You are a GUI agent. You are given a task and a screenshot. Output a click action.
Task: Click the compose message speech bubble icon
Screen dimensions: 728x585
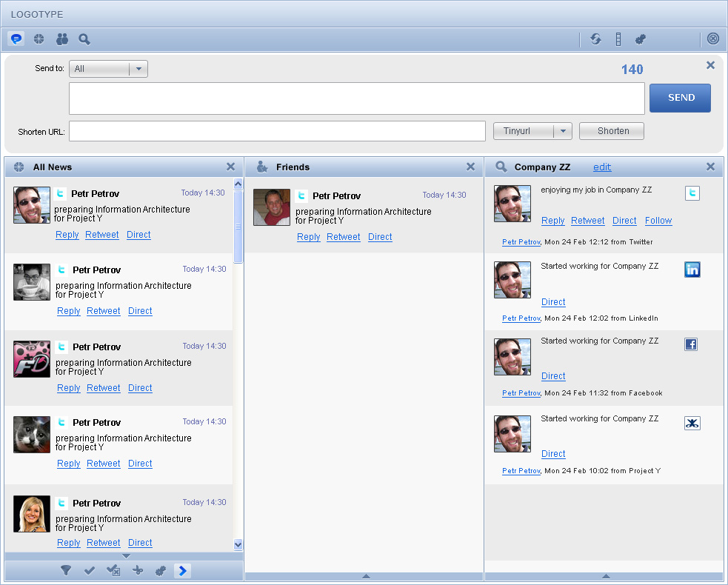pyautogui.click(x=16, y=39)
